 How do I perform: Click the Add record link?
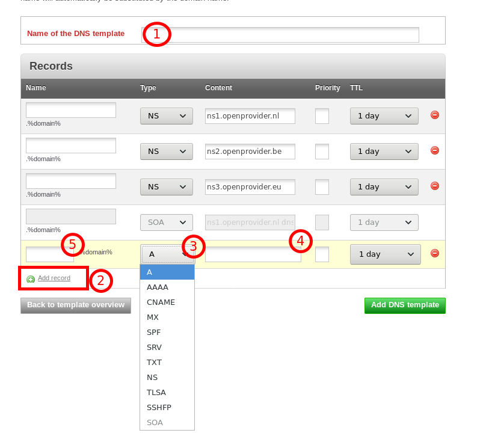pyautogui.click(x=54, y=278)
